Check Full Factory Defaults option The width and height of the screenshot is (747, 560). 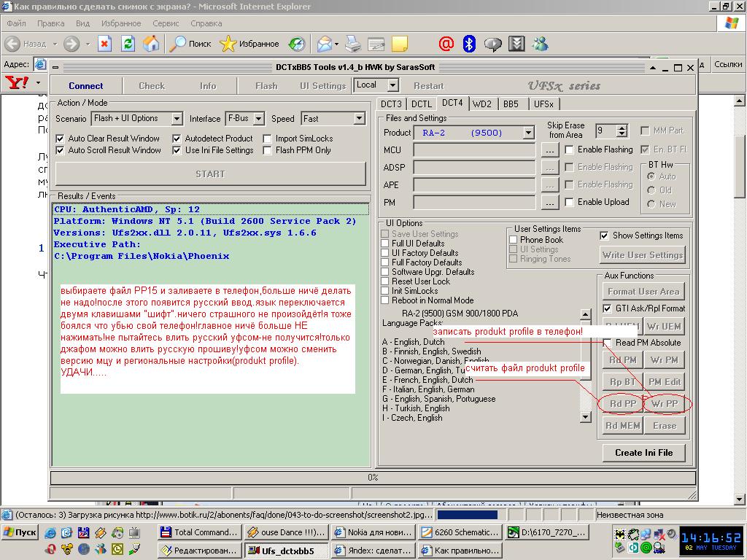[x=385, y=262]
